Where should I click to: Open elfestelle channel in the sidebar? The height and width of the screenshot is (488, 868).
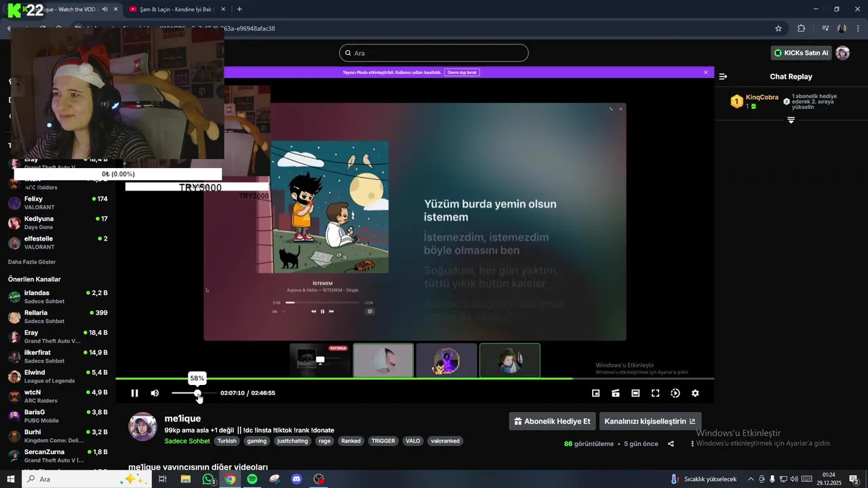[x=58, y=243]
